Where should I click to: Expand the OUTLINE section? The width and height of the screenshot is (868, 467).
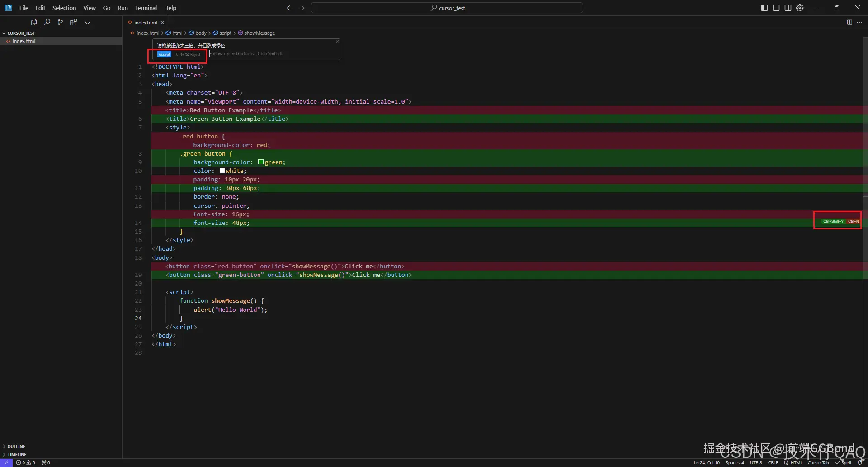pyautogui.click(x=16, y=446)
